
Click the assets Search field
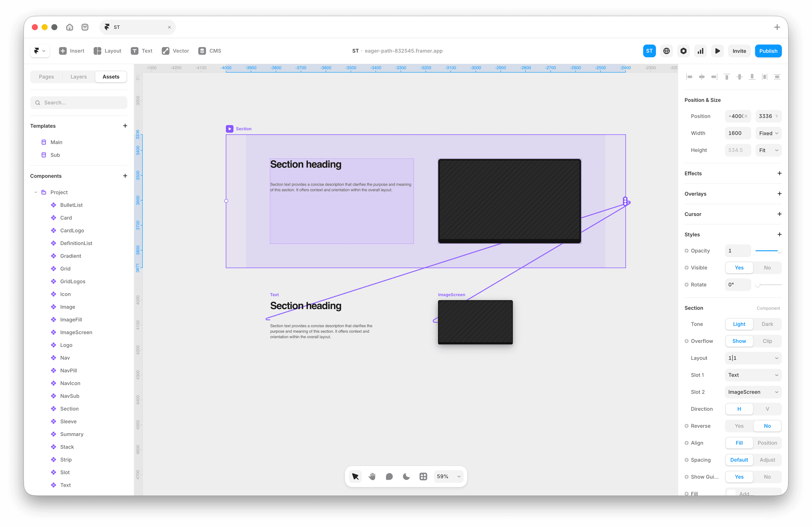pyautogui.click(x=78, y=102)
